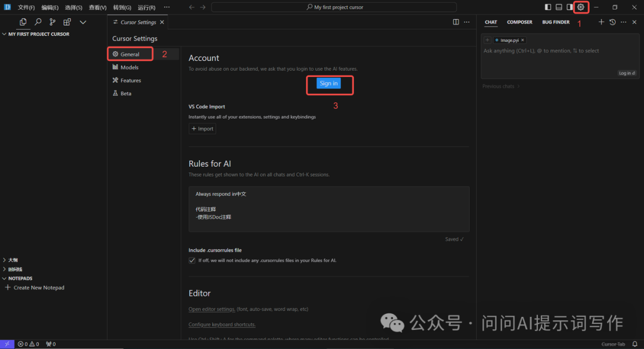Screen dimensions: 644x349
Task: Open editor settings link
Action: 212,309
